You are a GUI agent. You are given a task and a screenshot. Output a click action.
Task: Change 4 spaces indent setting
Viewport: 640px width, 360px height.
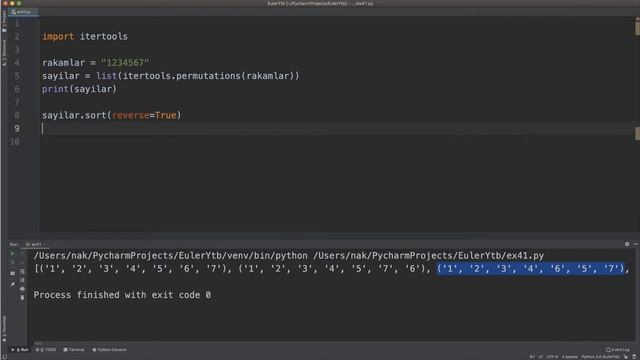point(570,357)
